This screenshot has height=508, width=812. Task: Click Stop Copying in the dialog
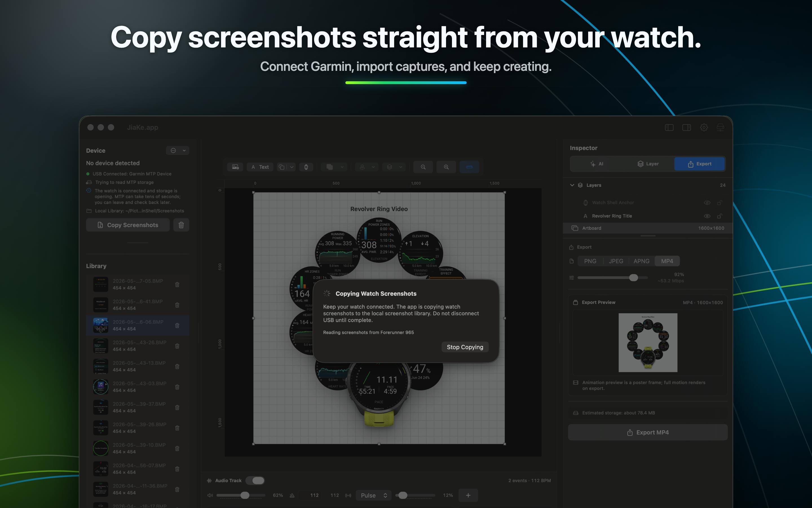465,347
